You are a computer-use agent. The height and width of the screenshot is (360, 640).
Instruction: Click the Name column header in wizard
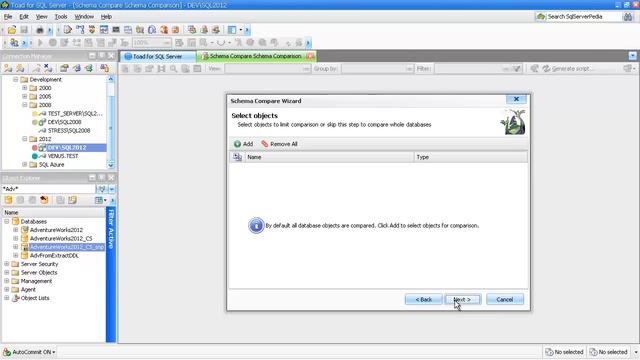[329, 157]
